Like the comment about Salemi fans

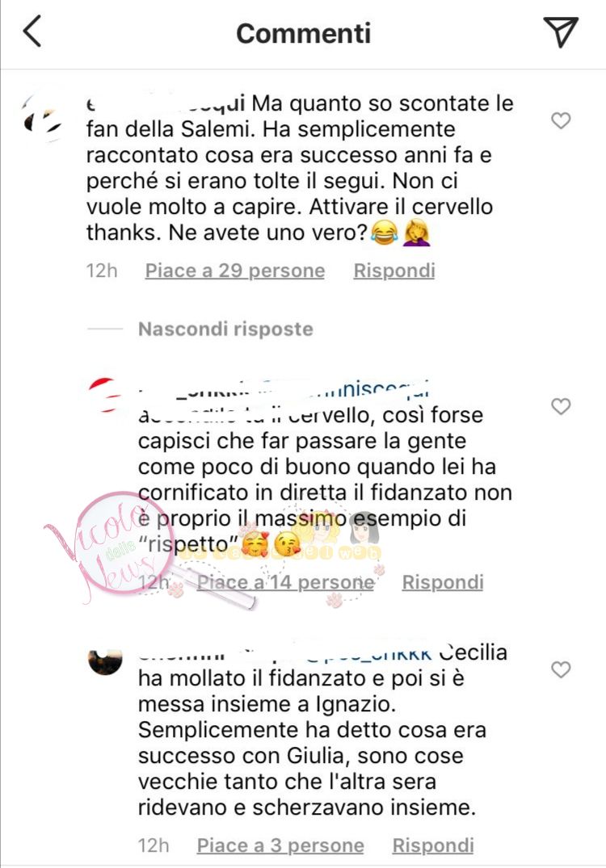[x=561, y=120]
